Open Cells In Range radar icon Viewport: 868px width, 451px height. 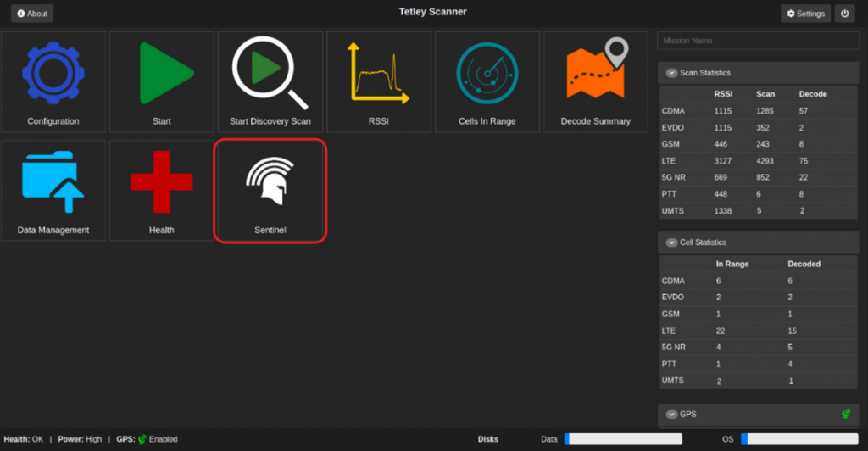click(487, 82)
